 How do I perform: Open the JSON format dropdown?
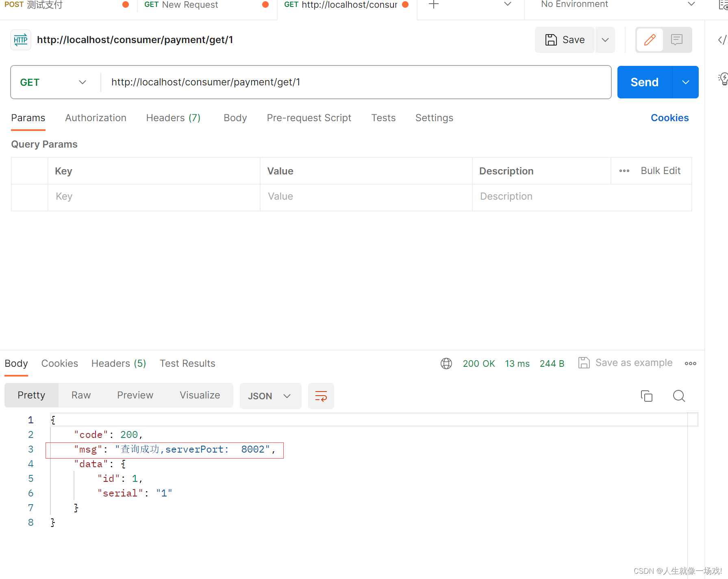pos(270,396)
